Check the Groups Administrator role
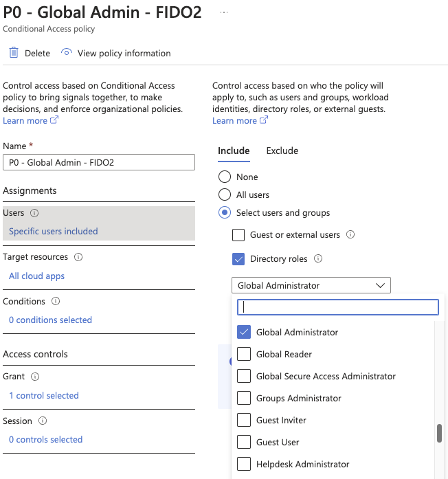Screen dimensions: 448x479 click(x=244, y=398)
